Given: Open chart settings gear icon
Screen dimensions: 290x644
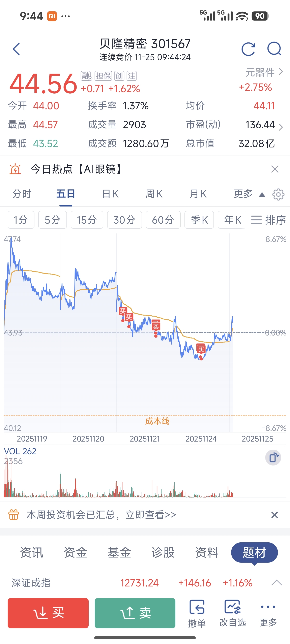Looking at the screenshot, I should (x=278, y=194).
